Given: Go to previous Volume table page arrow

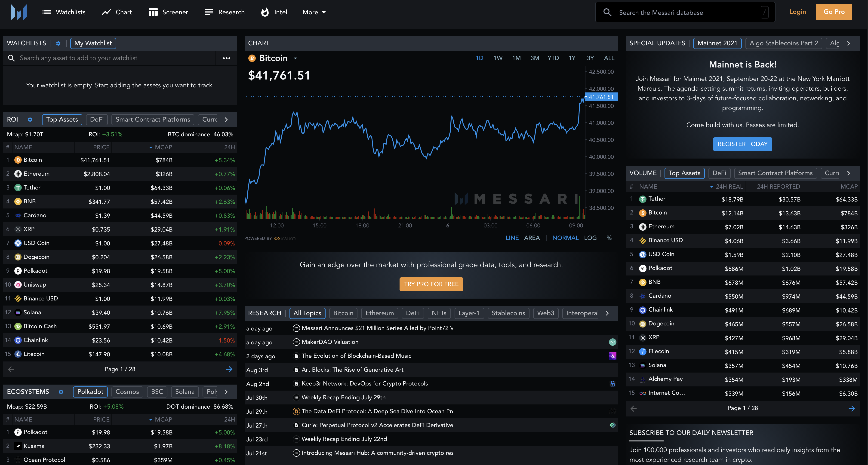Looking at the screenshot, I should (x=634, y=408).
